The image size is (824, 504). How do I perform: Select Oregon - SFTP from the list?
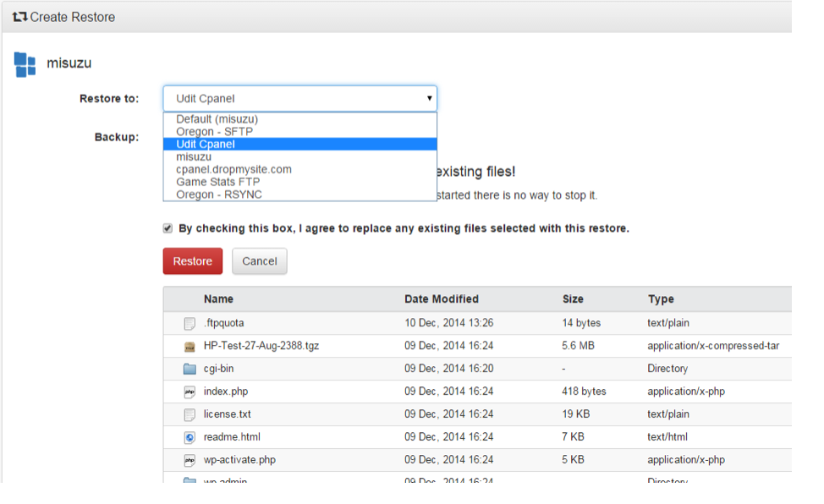[214, 132]
